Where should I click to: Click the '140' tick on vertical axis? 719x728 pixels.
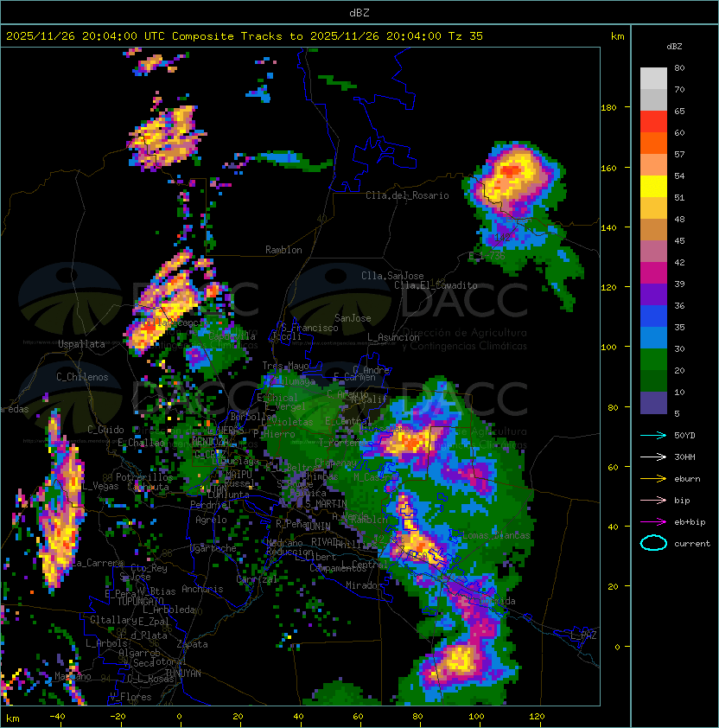(608, 228)
